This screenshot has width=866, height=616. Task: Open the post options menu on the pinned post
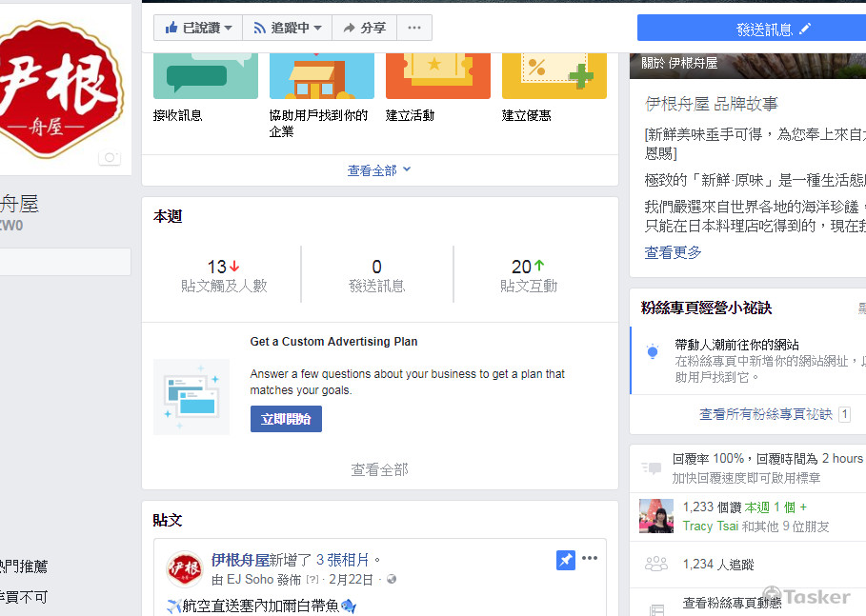pyautogui.click(x=590, y=560)
